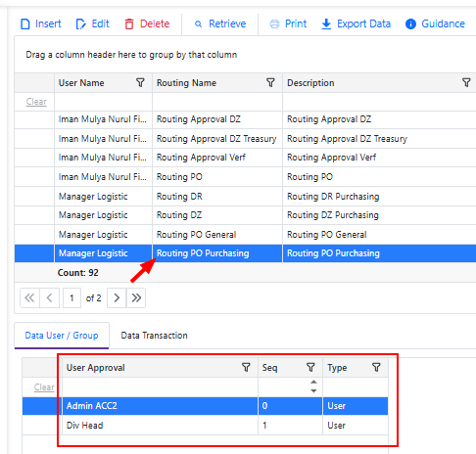This screenshot has width=476, height=454.
Task: Select Routing DZ Purchasing description cell
Action: (379, 215)
